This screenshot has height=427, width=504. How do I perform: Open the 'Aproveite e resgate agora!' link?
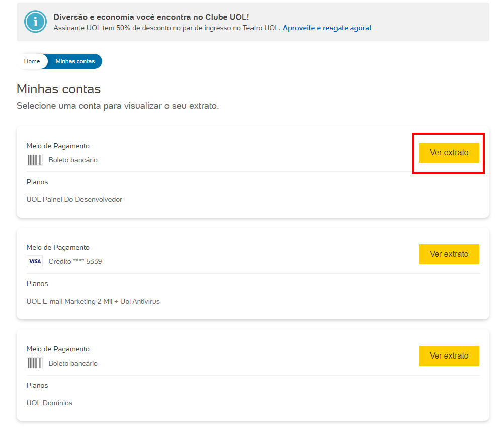click(x=327, y=28)
